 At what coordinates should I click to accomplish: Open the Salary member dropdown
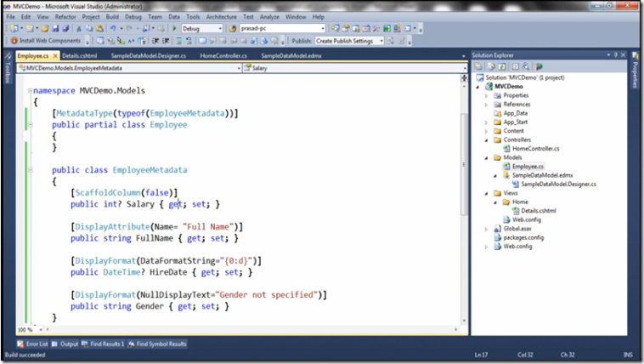465,68
